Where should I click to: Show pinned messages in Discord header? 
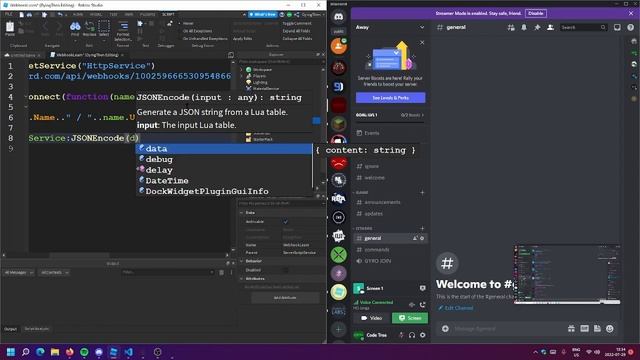click(x=537, y=27)
